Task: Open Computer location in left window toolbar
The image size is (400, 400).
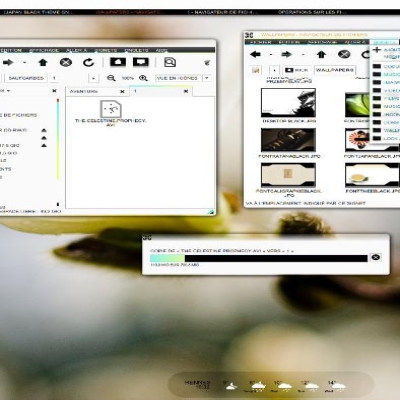Action: [141, 62]
